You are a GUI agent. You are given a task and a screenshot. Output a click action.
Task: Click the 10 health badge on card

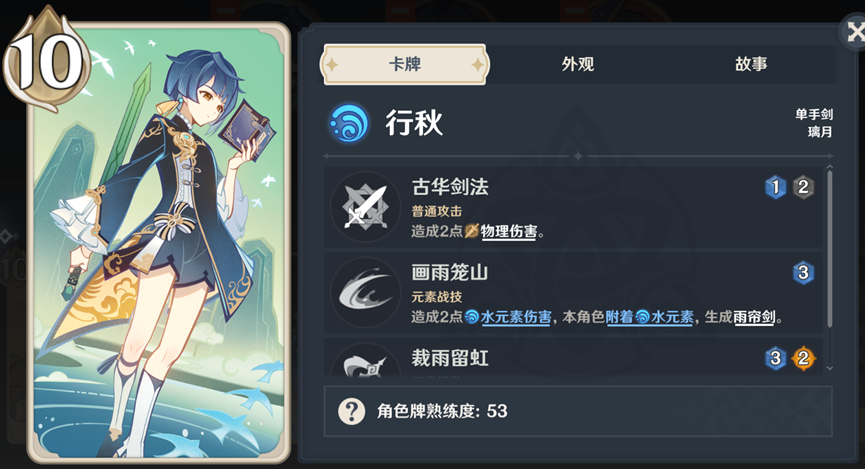click(x=46, y=61)
